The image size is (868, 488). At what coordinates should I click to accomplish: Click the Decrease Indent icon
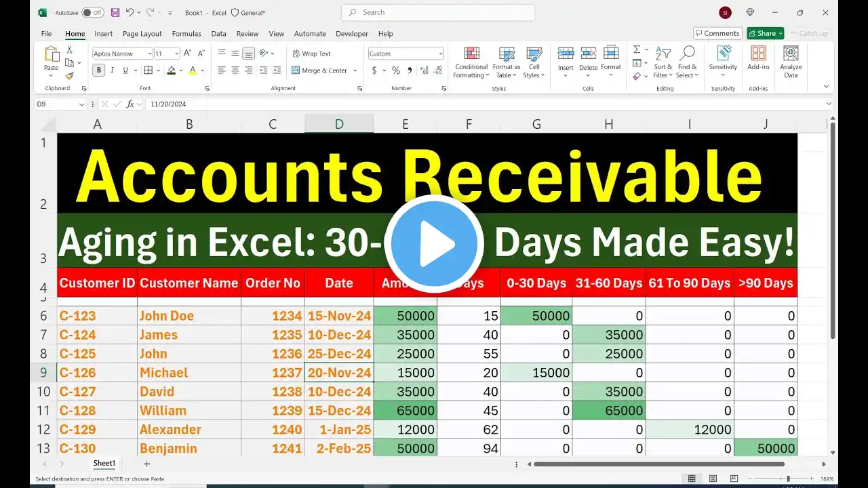click(x=264, y=70)
